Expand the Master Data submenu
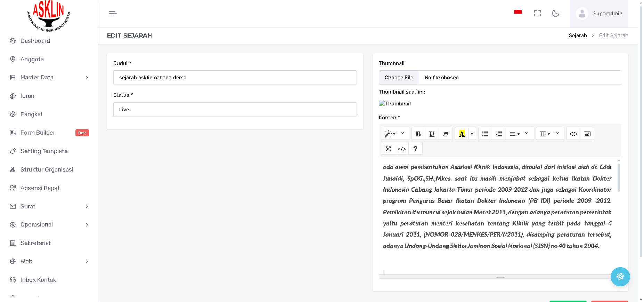Screen dimensions: 644x302 click(49, 78)
